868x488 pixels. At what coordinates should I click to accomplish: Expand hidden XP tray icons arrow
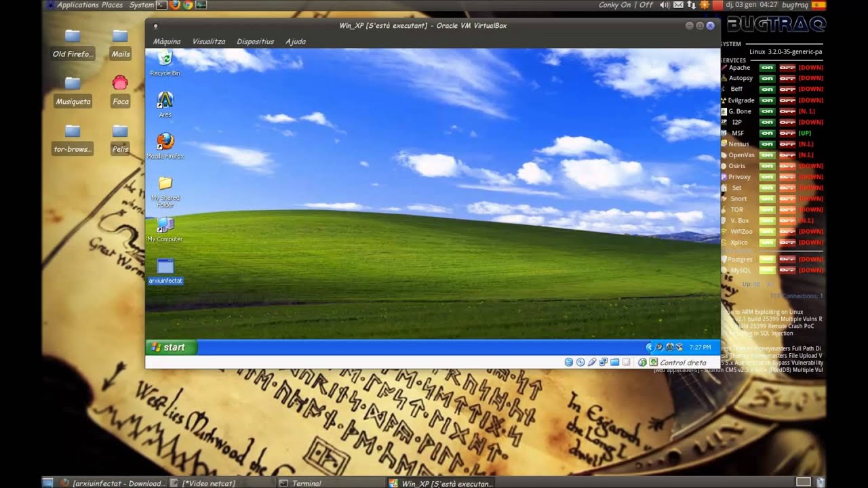pyautogui.click(x=649, y=347)
